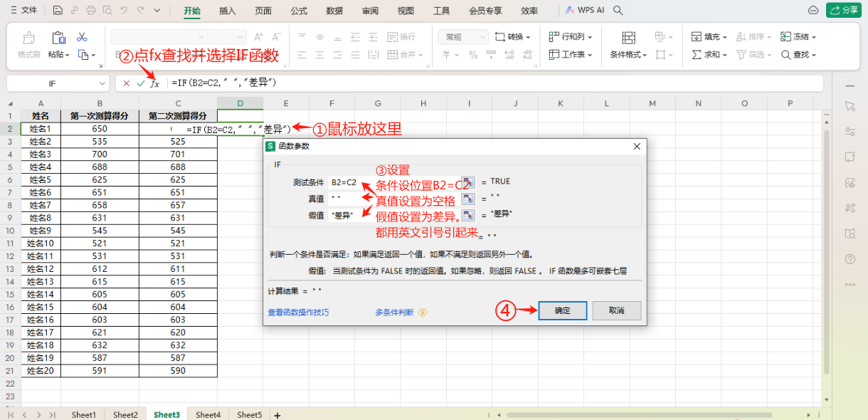Click the range selector icon for 测试条件
Image resolution: width=868 pixels, height=420 pixels.
[468, 182]
